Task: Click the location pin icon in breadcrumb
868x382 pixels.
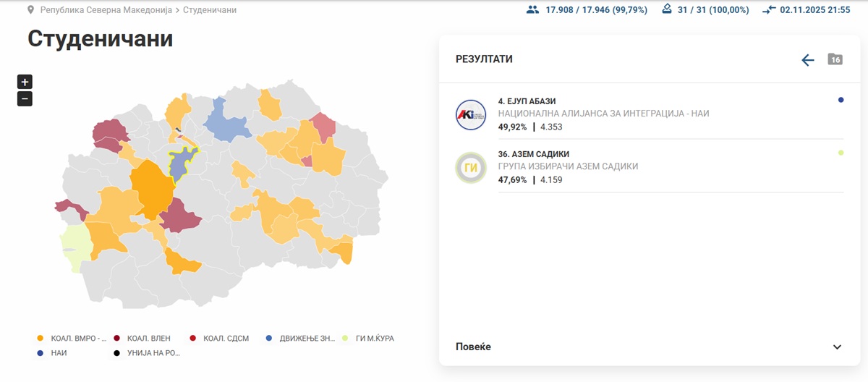Action: coord(30,10)
